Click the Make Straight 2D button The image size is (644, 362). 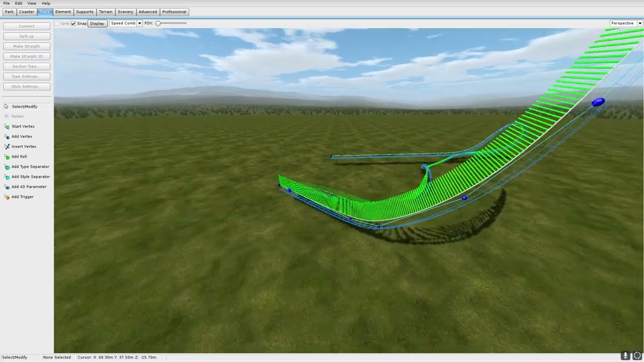(x=27, y=56)
